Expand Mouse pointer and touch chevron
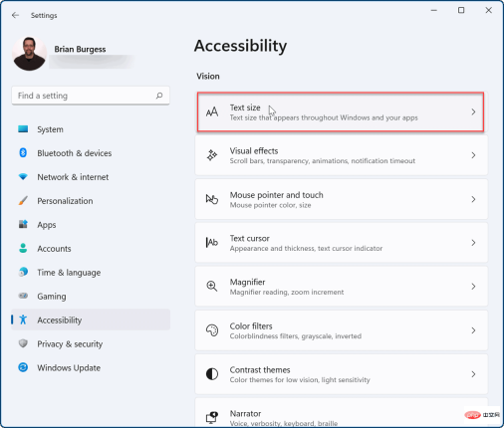Viewport: 504px width, 428px height. (x=473, y=199)
